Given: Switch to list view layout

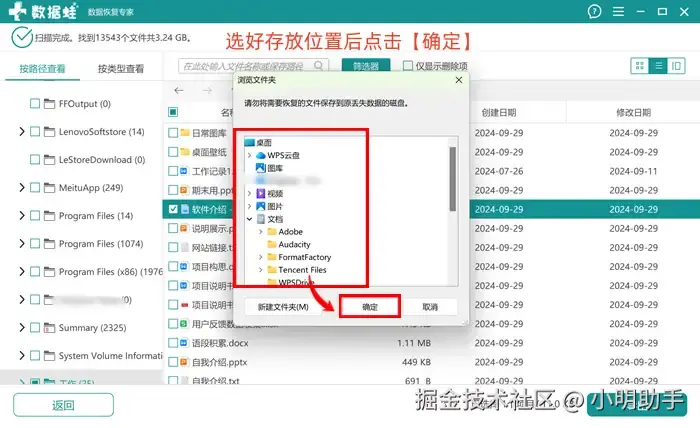Looking at the screenshot, I should point(658,66).
